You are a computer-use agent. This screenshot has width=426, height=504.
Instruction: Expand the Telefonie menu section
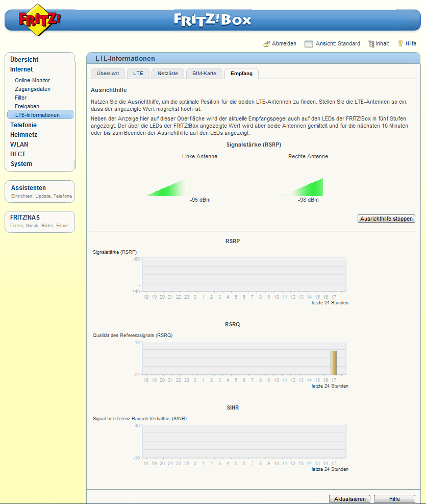click(x=23, y=125)
